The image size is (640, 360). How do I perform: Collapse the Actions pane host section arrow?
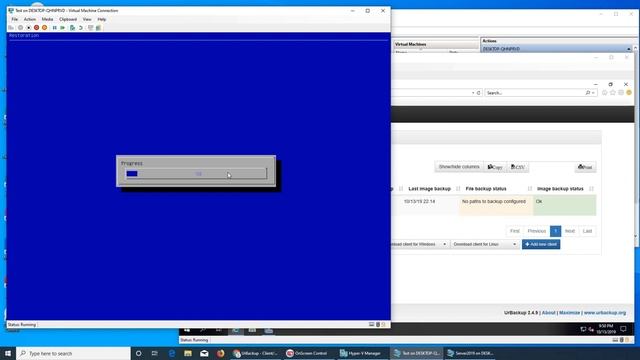point(629,49)
